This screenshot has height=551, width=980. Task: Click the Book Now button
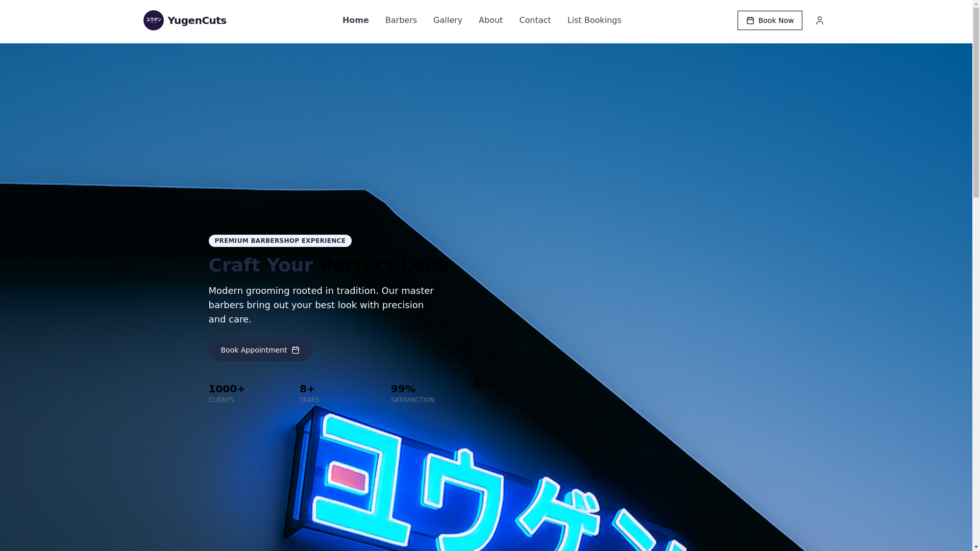pyautogui.click(x=770, y=20)
